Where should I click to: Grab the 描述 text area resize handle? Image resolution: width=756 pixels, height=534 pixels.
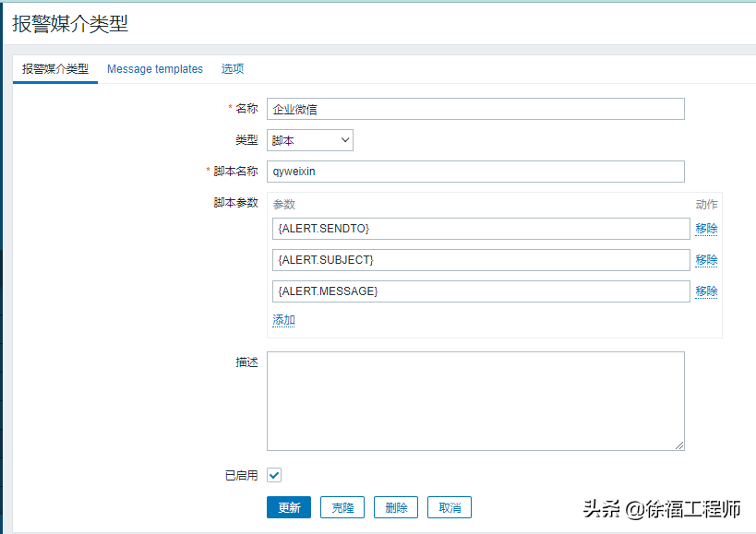(679, 445)
